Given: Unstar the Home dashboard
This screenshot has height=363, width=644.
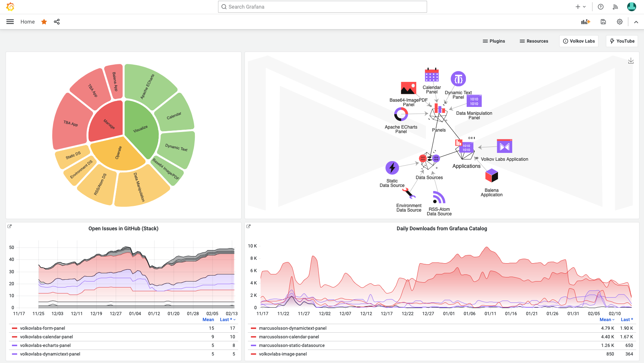Looking at the screenshot, I should [44, 22].
